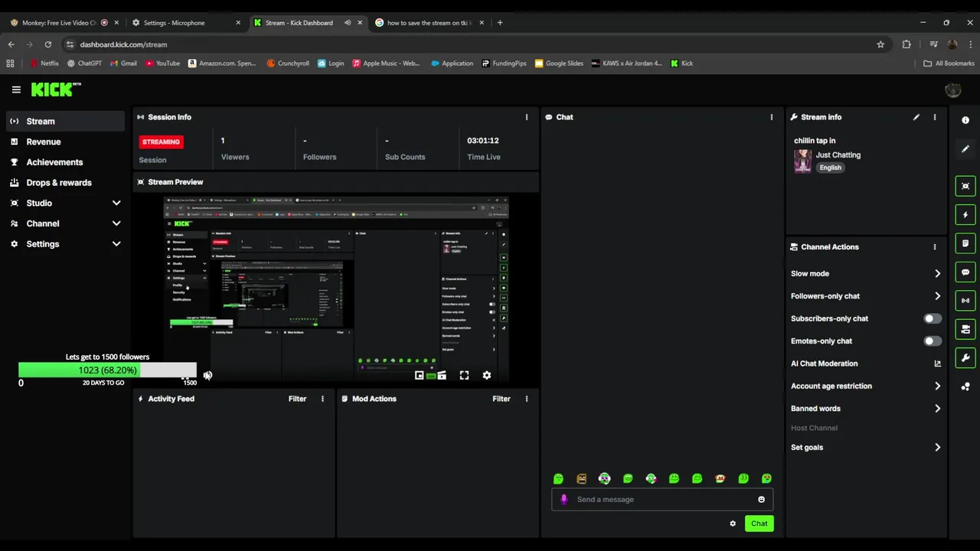Image resolution: width=980 pixels, height=551 pixels.
Task: Open Account age restriction options chevron
Action: 937,386
